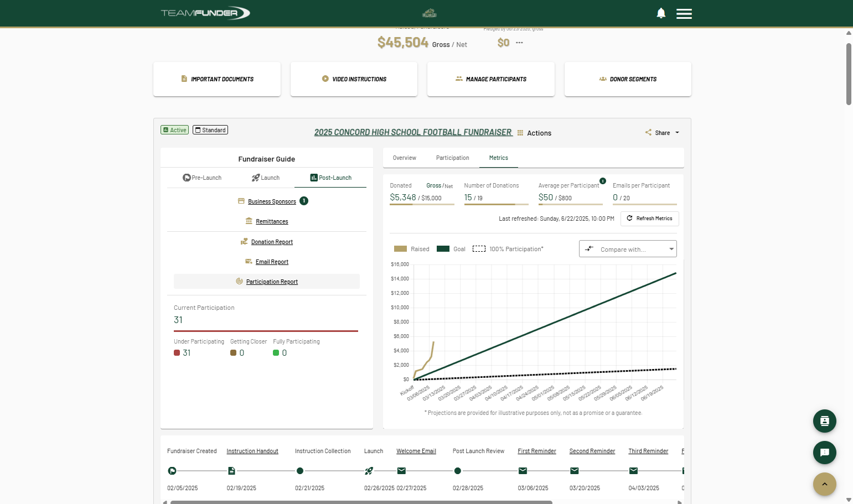This screenshot has height=504, width=853.
Task: Click the Refresh Metrics button
Action: tap(650, 219)
